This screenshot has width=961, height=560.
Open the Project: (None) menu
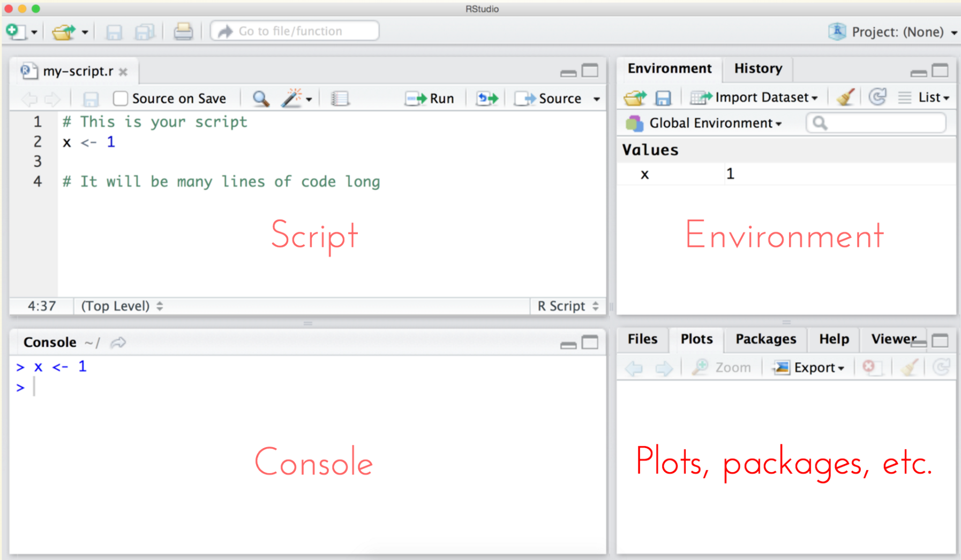[x=894, y=32]
